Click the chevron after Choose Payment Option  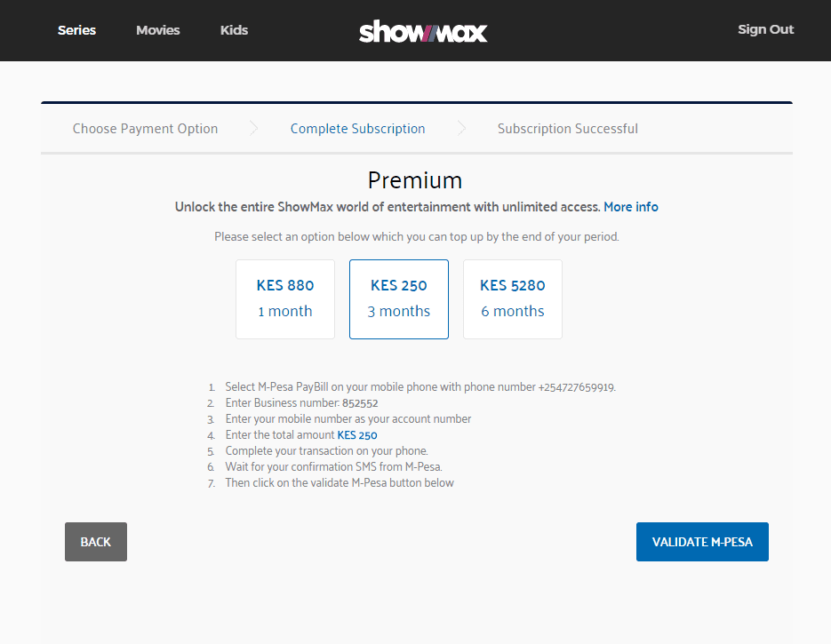pos(254,128)
